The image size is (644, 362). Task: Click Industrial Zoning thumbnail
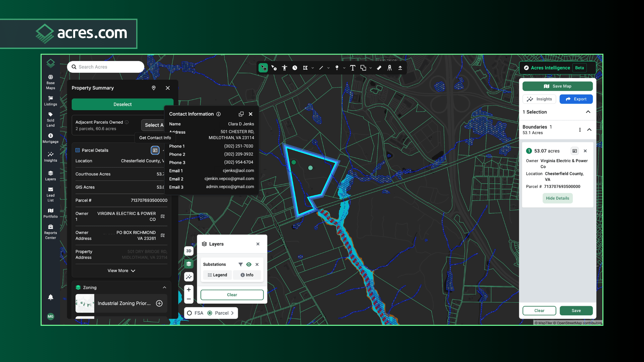pos(85,303)
